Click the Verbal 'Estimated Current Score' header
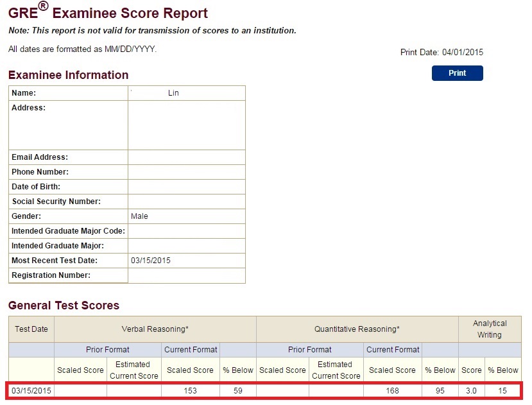 tap(133, 370)
